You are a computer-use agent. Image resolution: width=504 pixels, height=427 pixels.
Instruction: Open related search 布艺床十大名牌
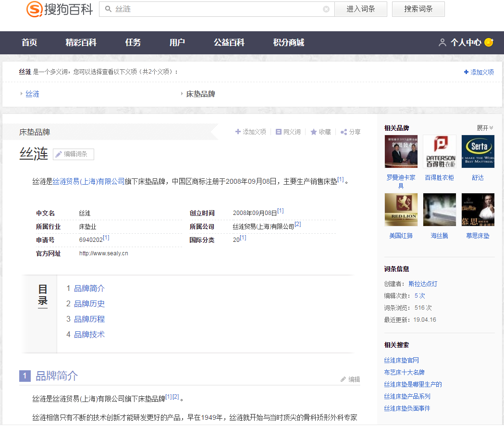405,372
